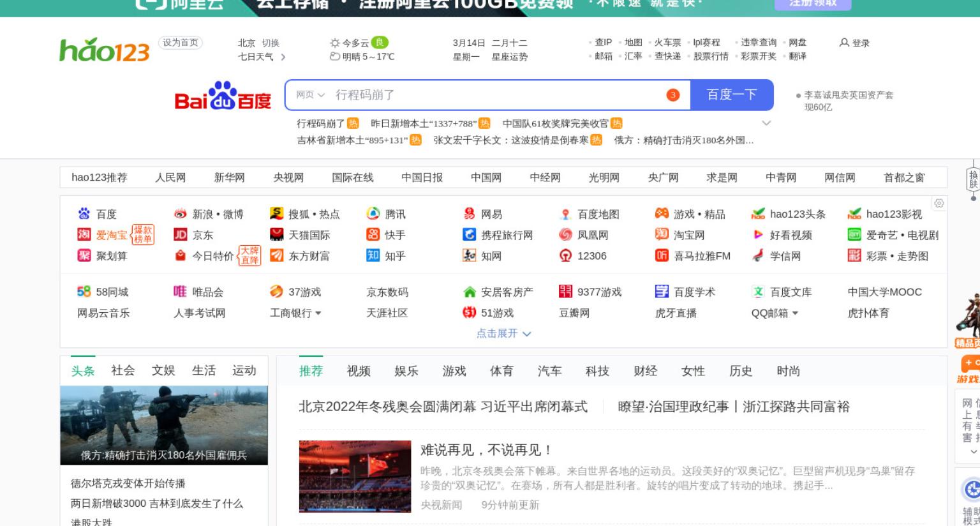Open the 火车票 quick link

coord(667,42)
